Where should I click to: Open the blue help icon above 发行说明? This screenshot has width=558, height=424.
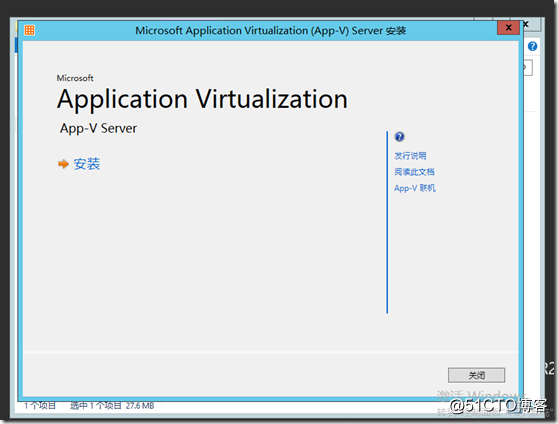coord(399,137)
